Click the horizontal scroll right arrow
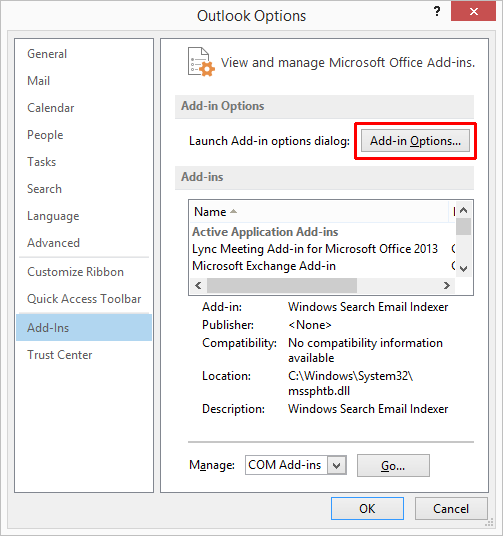 click(x=446, y=285)
